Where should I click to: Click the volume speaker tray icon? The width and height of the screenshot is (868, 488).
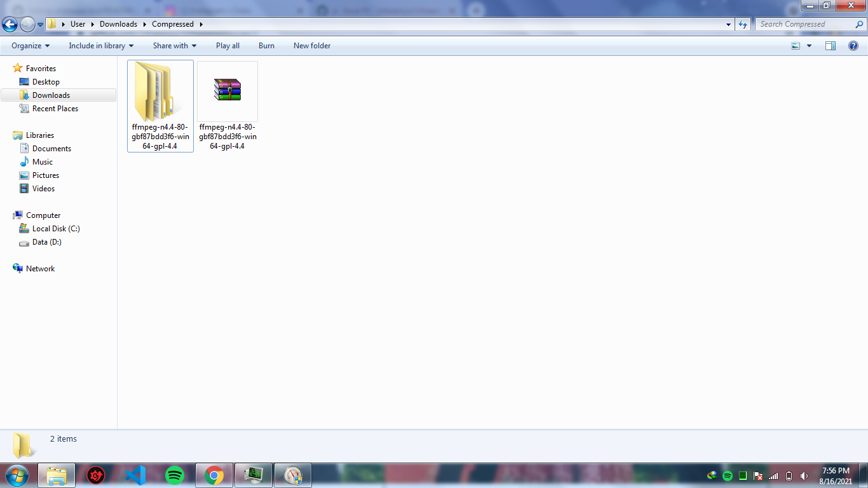[804, 476]
